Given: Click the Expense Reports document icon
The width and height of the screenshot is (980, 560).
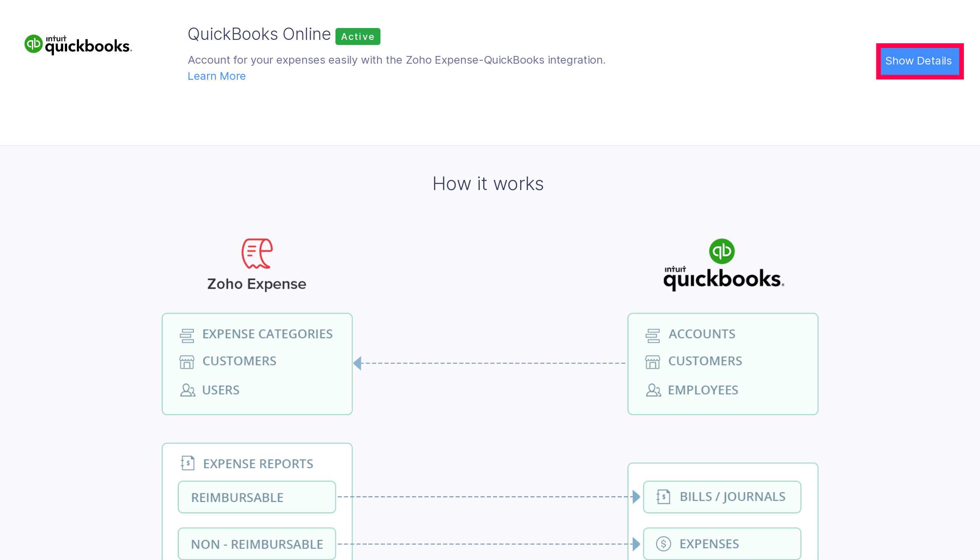Looking at the screenshot, I should pyautogui.click(x=187, y=463).
